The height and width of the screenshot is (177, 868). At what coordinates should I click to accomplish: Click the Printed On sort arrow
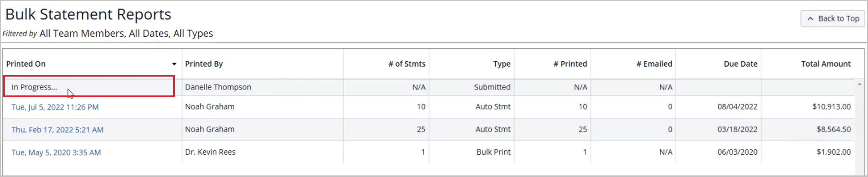tap(174, 64)
